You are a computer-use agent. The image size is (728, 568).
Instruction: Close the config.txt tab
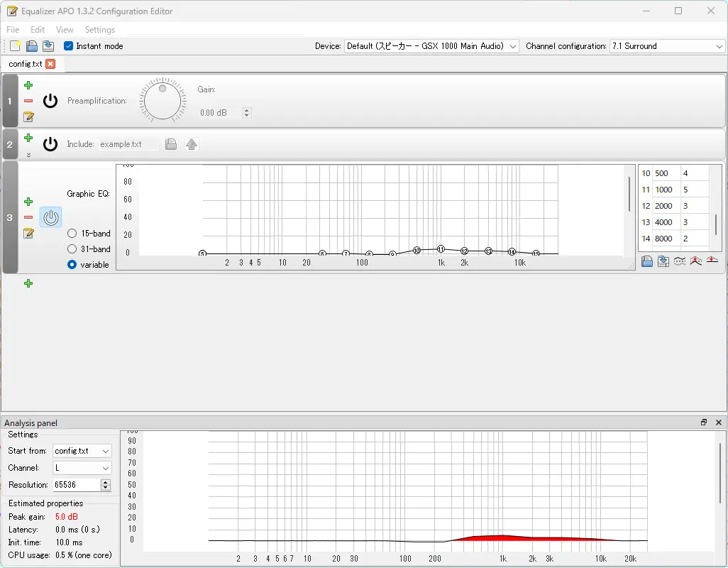(x=50, y=64)
